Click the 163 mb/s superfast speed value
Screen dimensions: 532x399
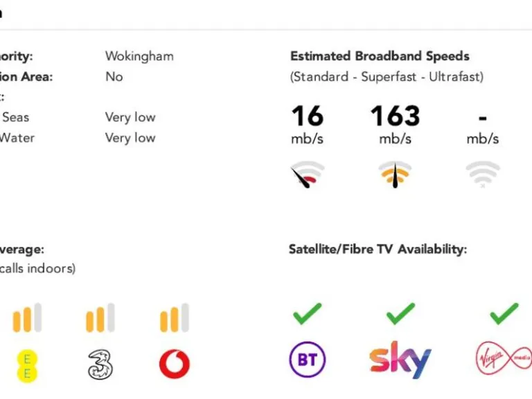(395, 116)
